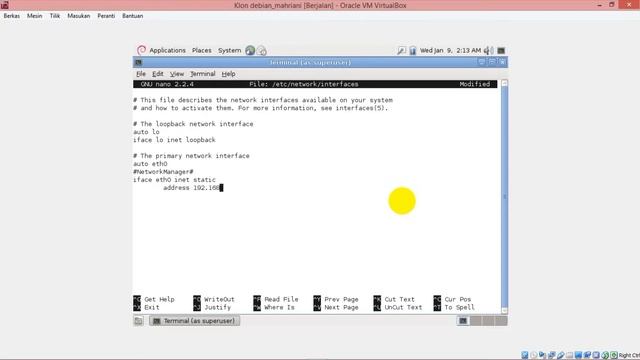Open the terminal View menu
640x360 pixels.
(177, 74)
